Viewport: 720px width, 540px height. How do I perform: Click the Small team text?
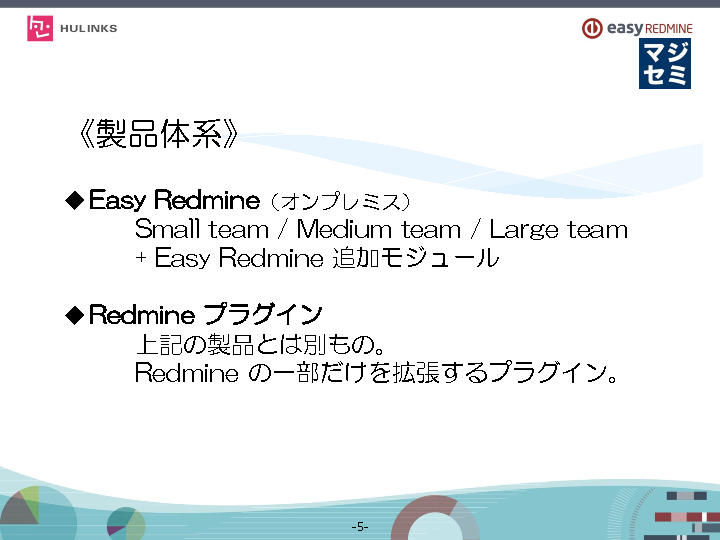click(202, 229)
